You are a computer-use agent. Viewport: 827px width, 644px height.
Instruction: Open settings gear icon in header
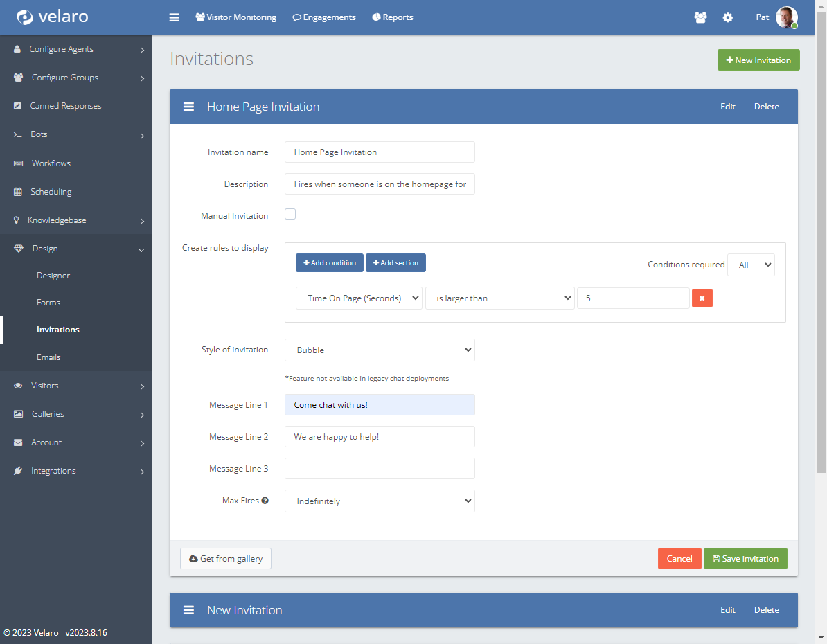tap(727, 17)
